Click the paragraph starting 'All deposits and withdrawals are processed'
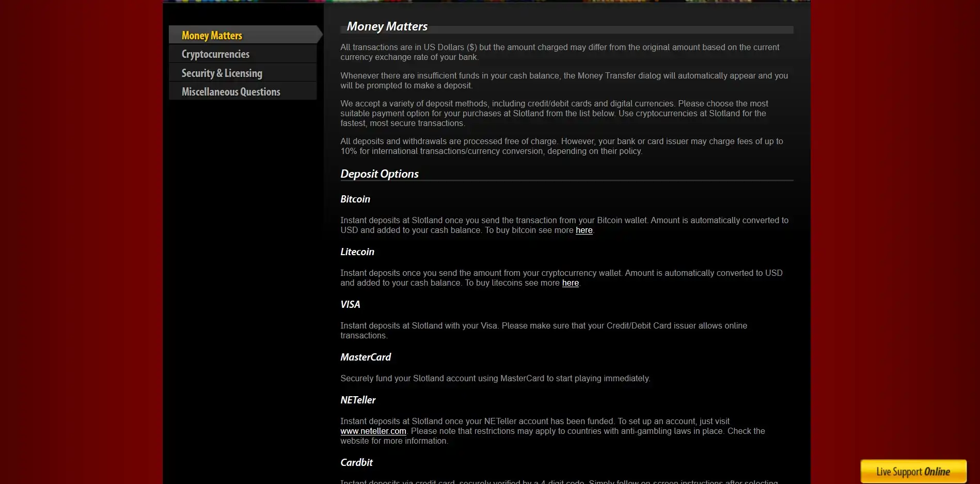This screenshot has width=980, height=484. pos(562,146)
